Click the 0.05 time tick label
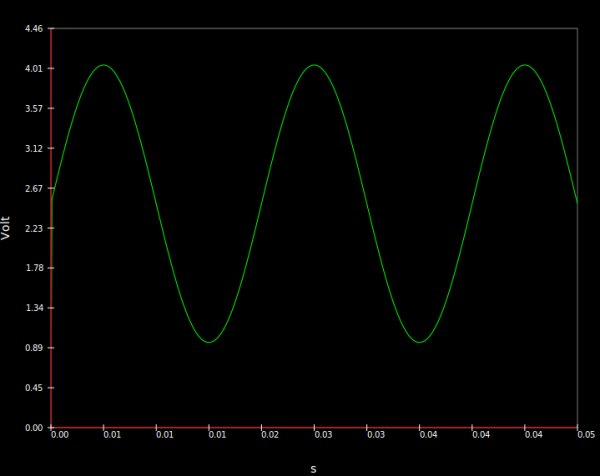The image size is (600, 476). 586,435
